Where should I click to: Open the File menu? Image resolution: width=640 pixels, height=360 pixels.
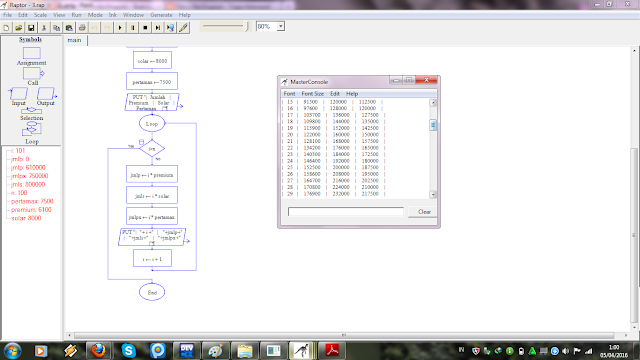(8, 15)
